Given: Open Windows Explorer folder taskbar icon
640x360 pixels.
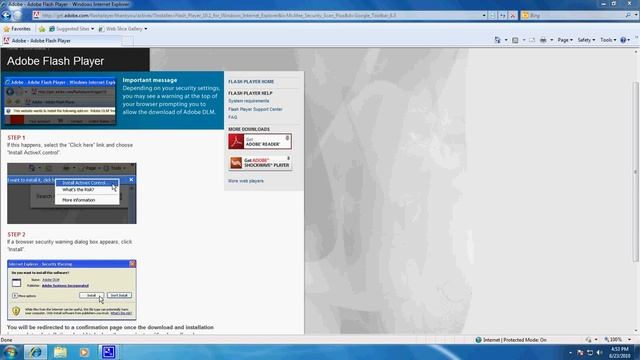Looking at the screenshot, I should (x=60, y=352).
